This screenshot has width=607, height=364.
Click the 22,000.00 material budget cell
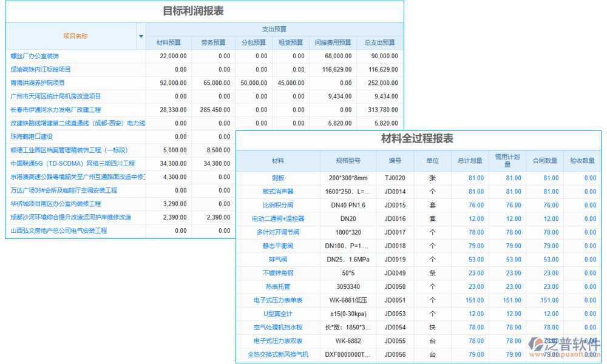pyautogui.click(x=174, y=56)
